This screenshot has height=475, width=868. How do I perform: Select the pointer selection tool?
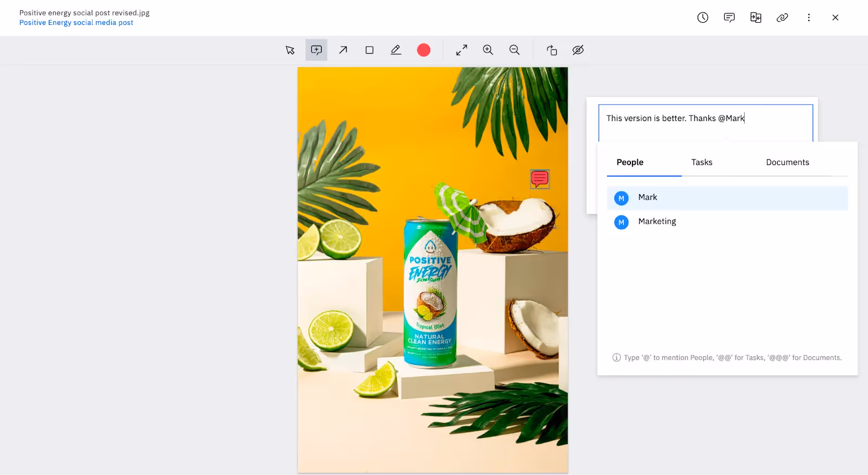(290, 50)
